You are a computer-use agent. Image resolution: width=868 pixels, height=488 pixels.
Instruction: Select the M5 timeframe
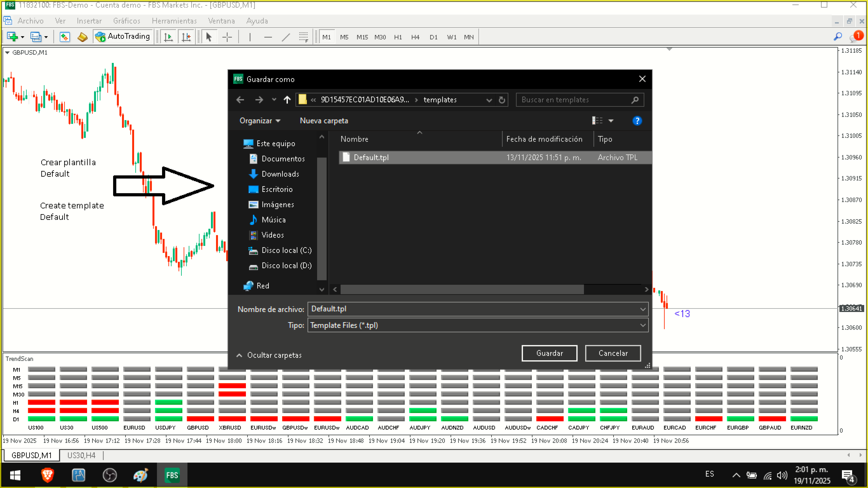pyautogui.click(x=344, y=36)
